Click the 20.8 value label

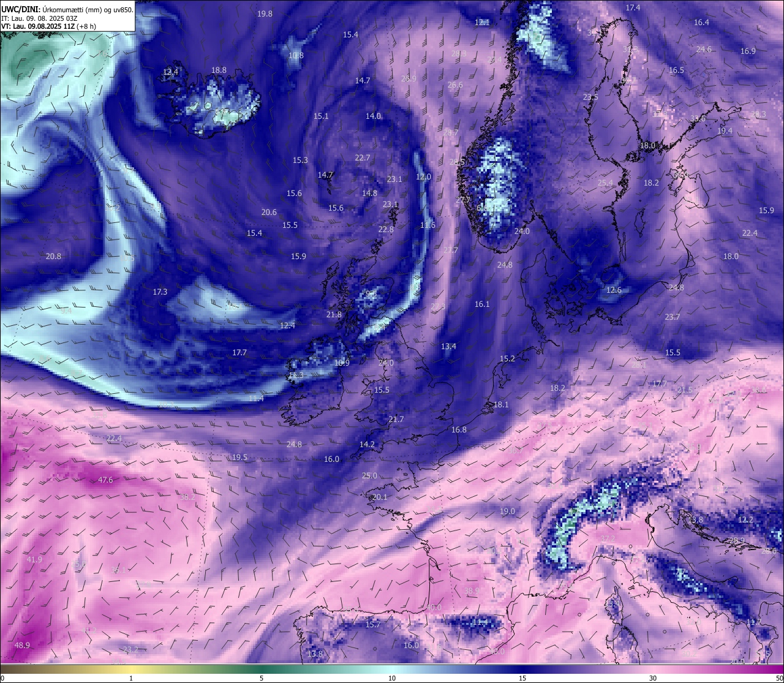click(x=53, y=256)
